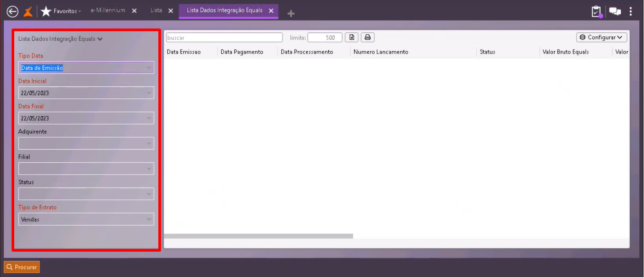Open the clipboard tasks icon
This screenshot has width=644, height=277.
(596, 12)
